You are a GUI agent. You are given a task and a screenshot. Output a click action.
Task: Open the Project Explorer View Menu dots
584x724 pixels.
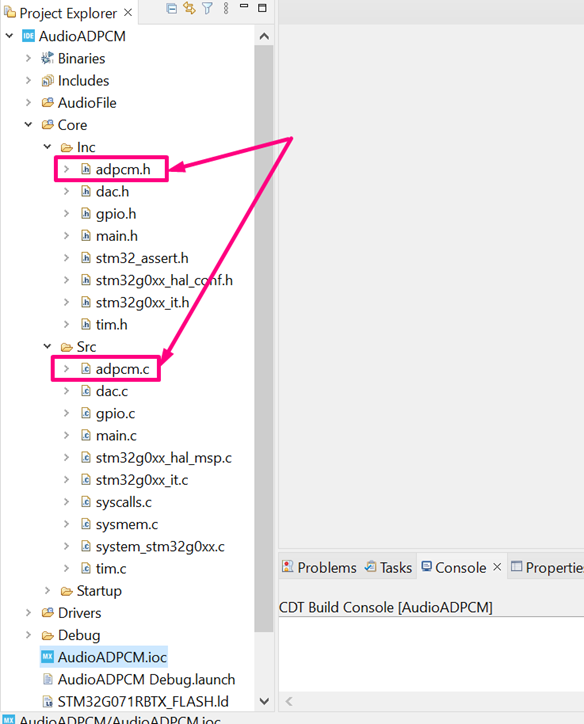click(x=226, y=8)
